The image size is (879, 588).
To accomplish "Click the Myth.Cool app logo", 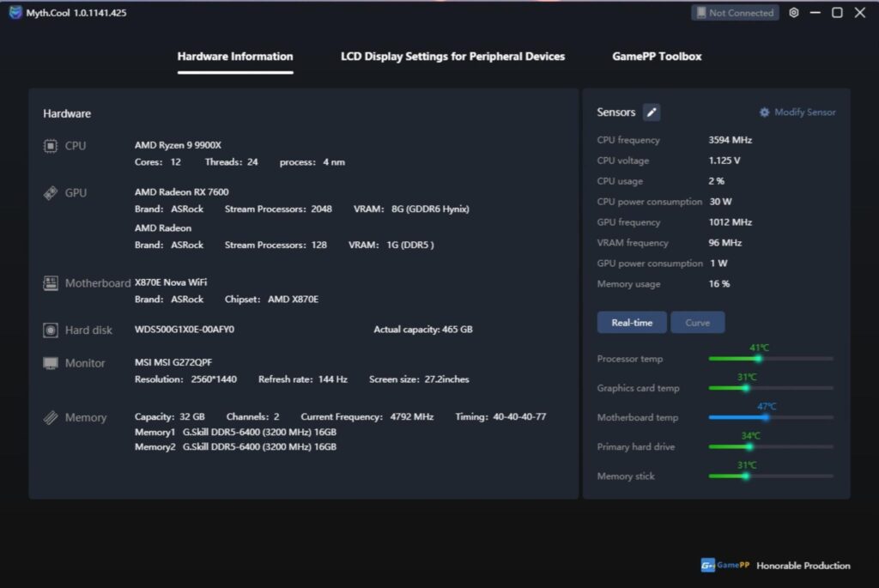I will [15, 12].
